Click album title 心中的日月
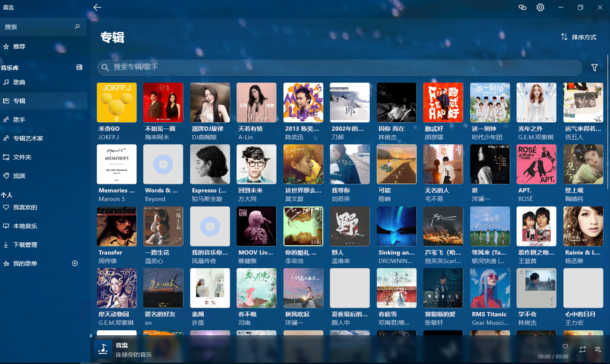Image resolution: width=610 pixels, height=364 pixels. tap(580, 314)
